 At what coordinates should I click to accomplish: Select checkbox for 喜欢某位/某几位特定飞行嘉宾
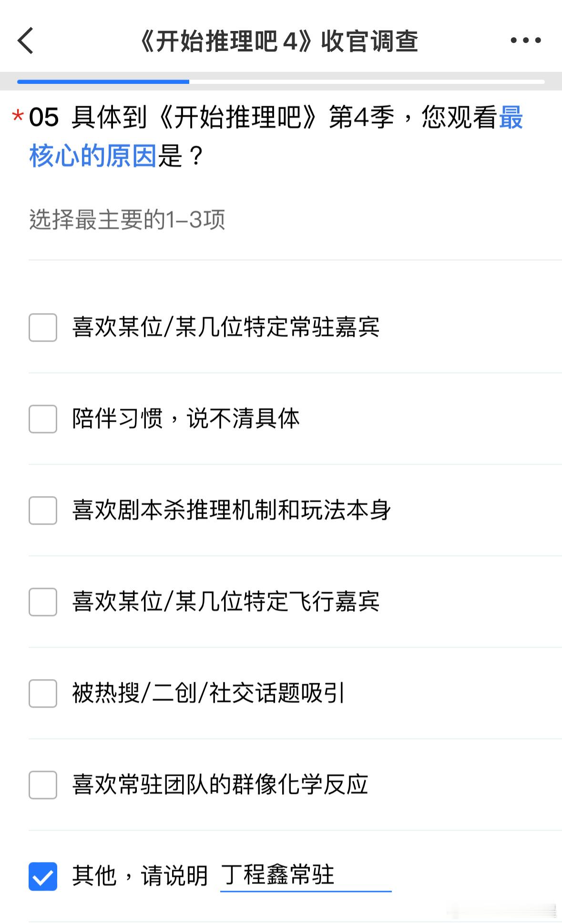(x=43, y=602)
